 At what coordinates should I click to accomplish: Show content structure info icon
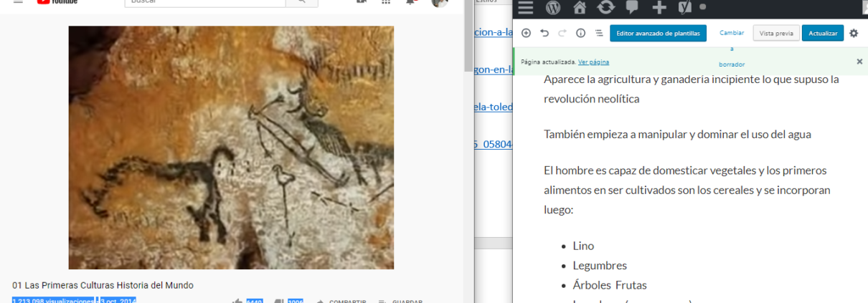click(581, 33)
